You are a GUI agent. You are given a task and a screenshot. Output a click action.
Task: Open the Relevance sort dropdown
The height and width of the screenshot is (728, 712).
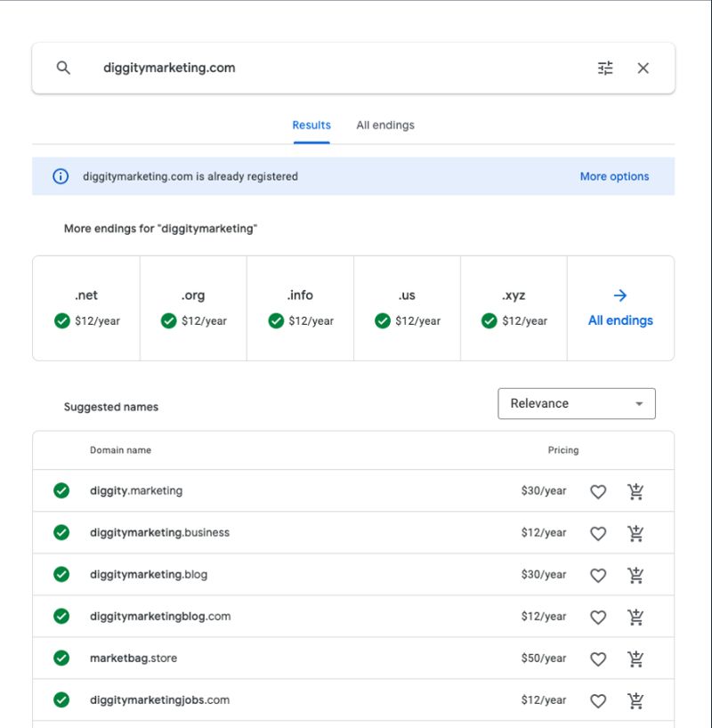coord(576,403)
